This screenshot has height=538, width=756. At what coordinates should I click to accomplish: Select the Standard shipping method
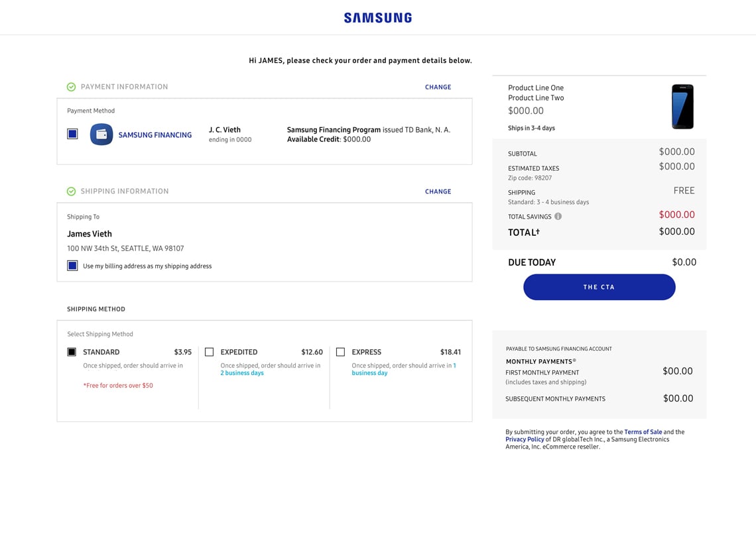pos(72,352)
